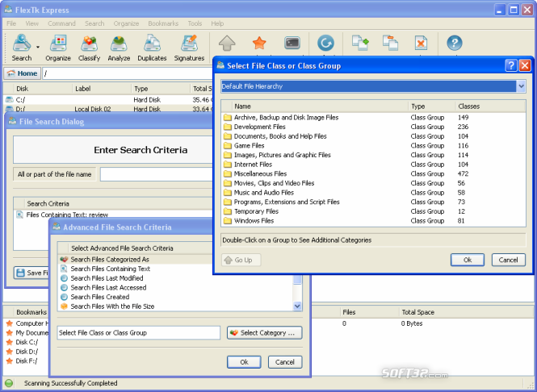Open the Tools menu

click(x=195, y=23)
